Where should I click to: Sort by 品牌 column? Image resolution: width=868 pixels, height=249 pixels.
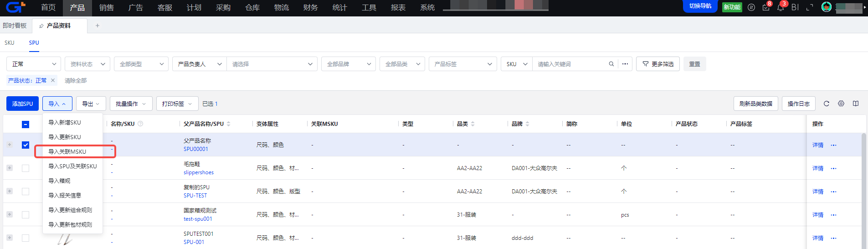[x=527, y=124]
